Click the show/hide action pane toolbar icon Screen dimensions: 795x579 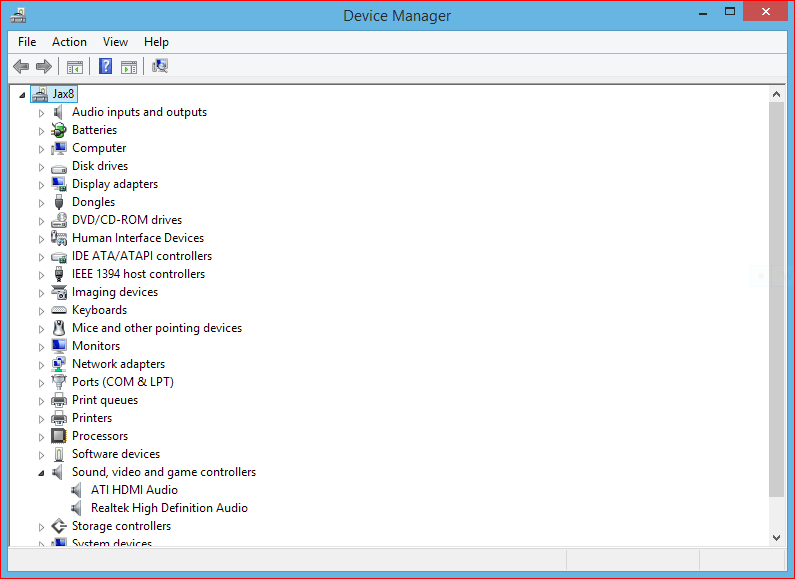tap(129, 66)
